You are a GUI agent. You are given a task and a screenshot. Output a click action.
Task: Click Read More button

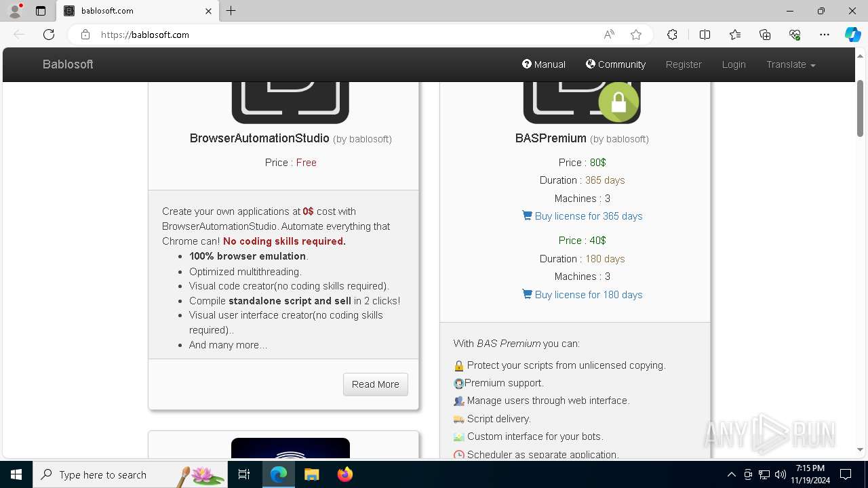coord(376,384)
